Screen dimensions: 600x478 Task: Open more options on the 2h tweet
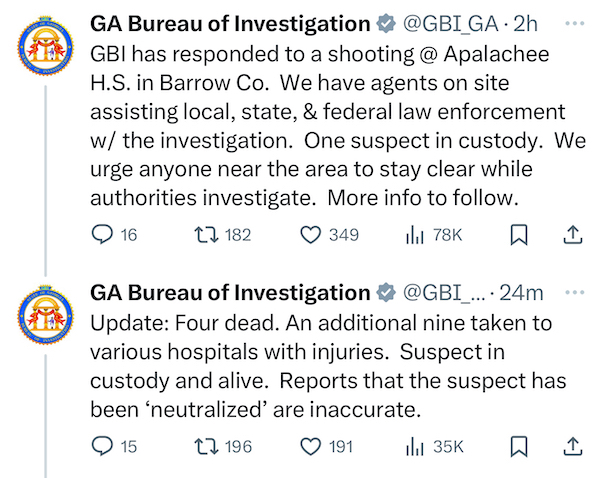[x=574, y=24]
